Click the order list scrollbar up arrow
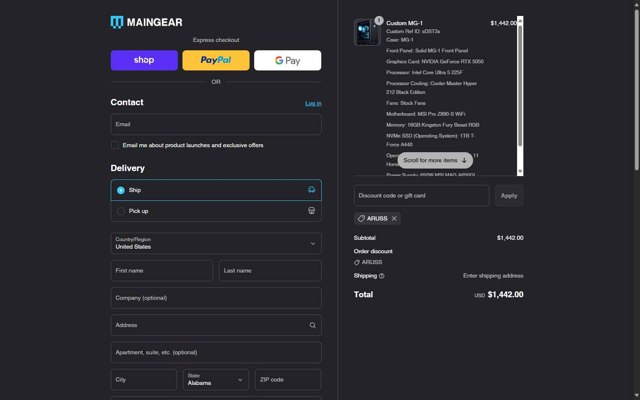This screenshot has width=640, height=400. (520, 20)
